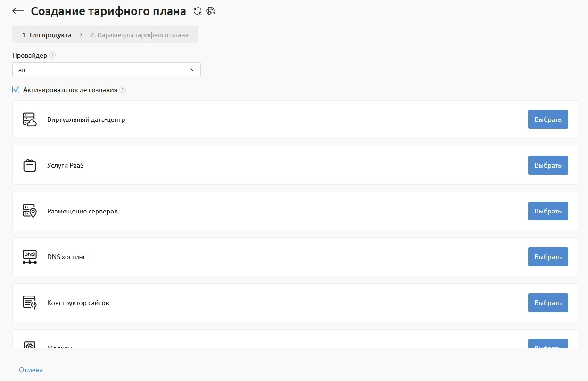Screen dimensions: 588x381
Task: Select the Конструктор сайтов product row
Action: (x=295, y=303)
